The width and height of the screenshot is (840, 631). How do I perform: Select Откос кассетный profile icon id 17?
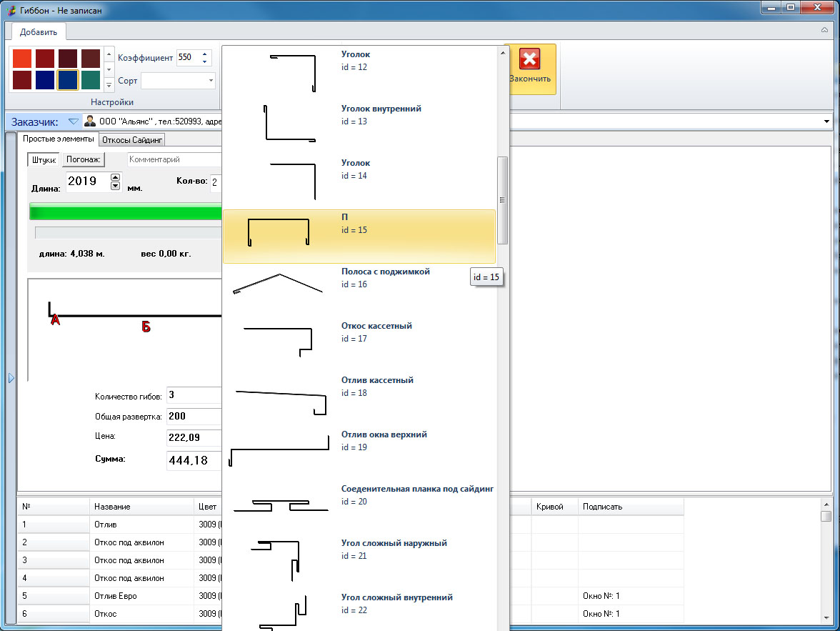click(x=278, y=342)
